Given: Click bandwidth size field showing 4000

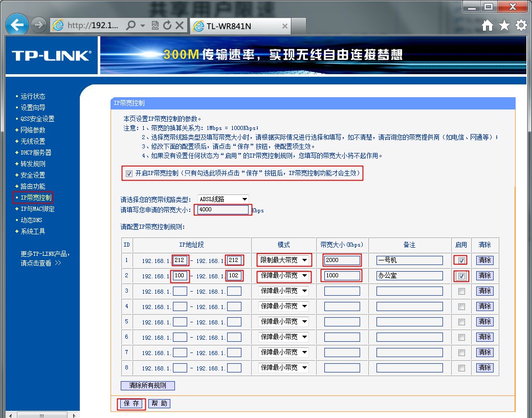Looking at the screenshot, I should coord(223,210).
